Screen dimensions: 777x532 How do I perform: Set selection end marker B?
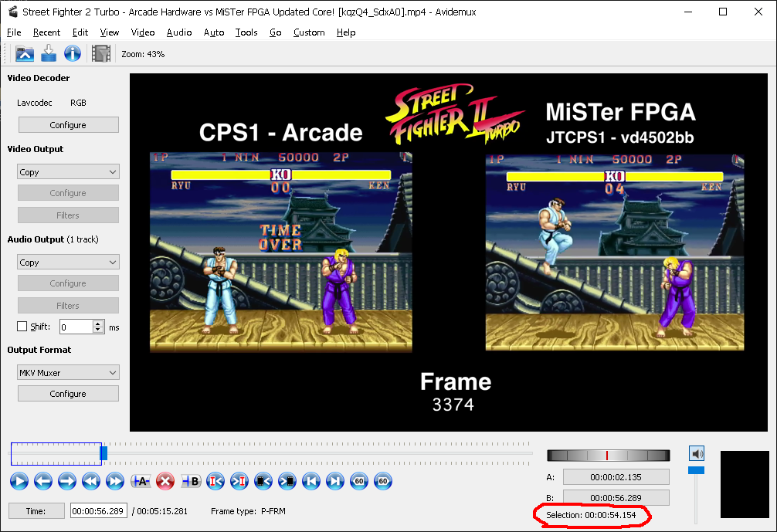(191, 481)
